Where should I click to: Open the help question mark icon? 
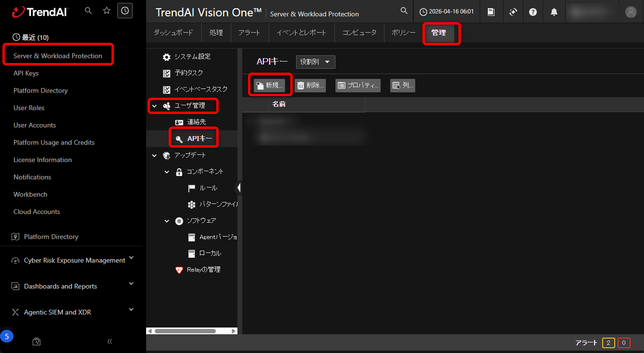[x=533, y=13]
